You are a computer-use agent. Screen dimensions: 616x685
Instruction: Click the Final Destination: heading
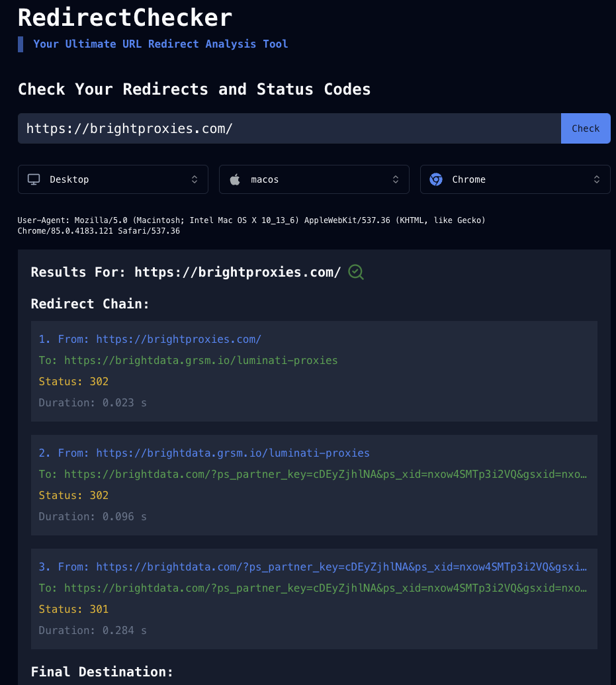click(103, 672)
